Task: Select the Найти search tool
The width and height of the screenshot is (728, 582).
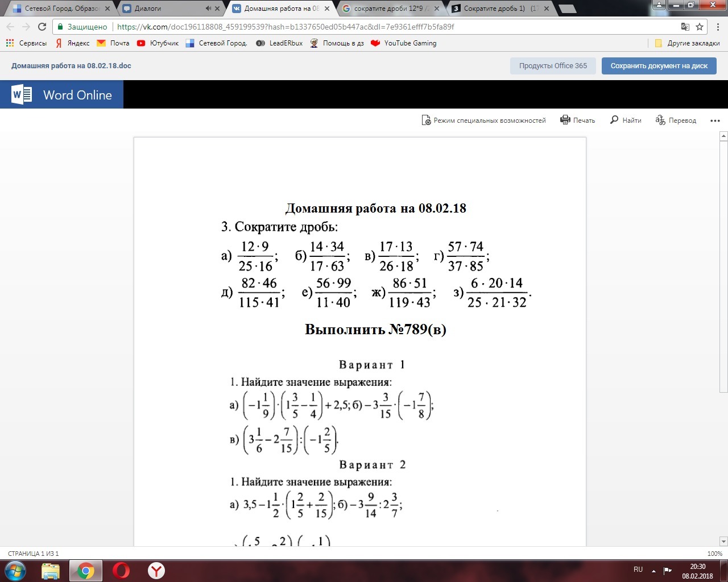Action: pos(626,120)
